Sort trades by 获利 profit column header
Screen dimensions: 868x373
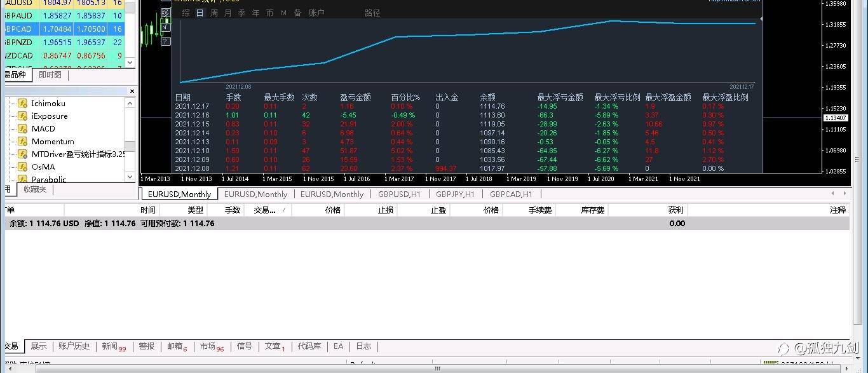point(676,210)
